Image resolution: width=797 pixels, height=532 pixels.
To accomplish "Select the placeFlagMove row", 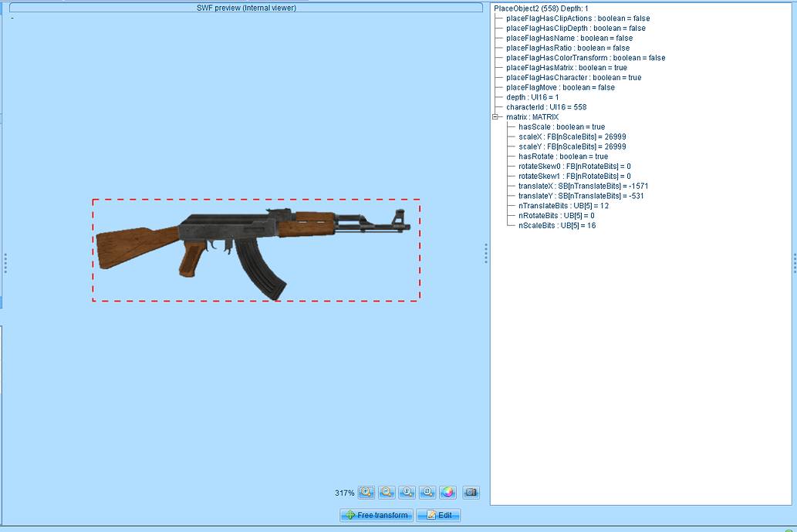I will [x=560, y=87].
